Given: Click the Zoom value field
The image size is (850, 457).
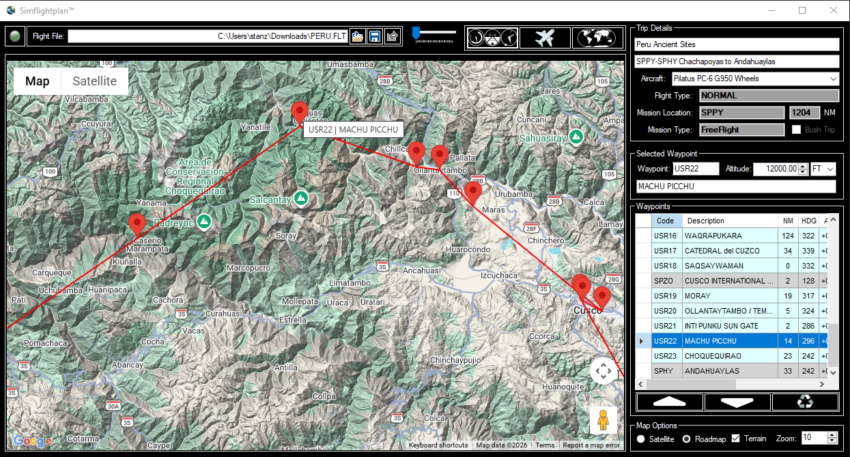Looking at the screenshot, I should click(x=814, y=438).
